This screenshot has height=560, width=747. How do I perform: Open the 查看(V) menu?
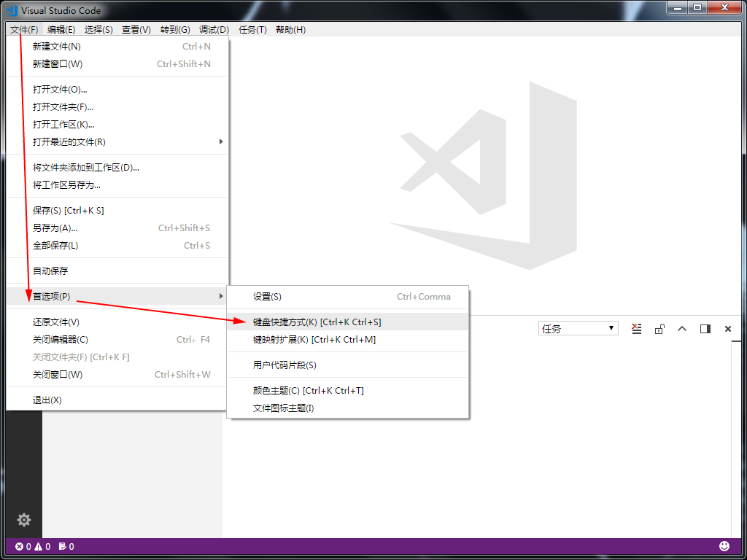(x=136, y=29)
